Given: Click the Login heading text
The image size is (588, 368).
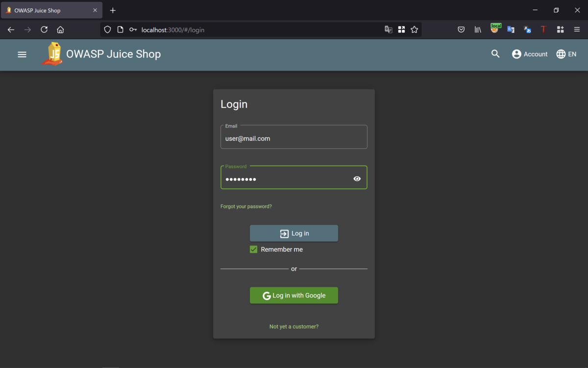Looking at the screenshot, I should click(234, 104).
